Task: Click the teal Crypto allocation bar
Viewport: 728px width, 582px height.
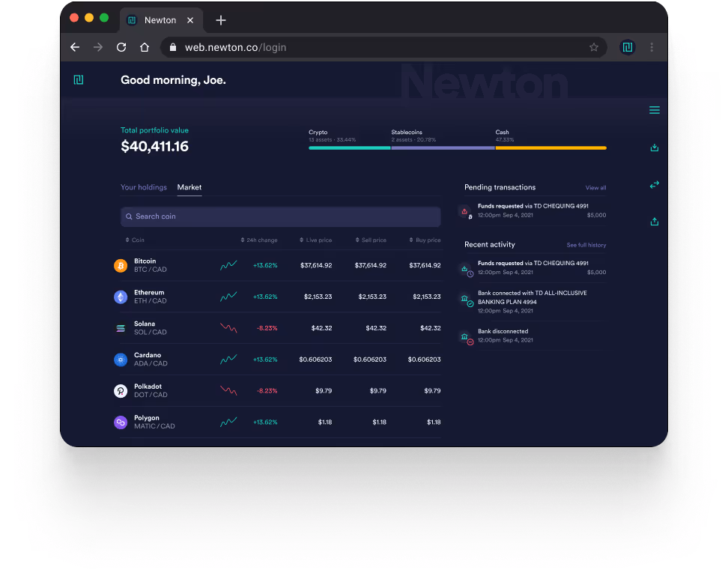Action: [x=350, y=148]
